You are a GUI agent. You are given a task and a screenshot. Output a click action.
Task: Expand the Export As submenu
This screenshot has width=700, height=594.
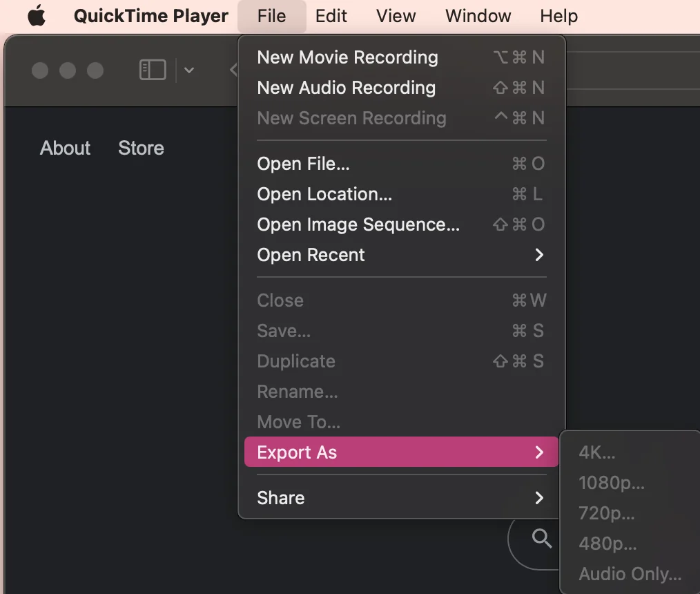[x=401, y=452]
